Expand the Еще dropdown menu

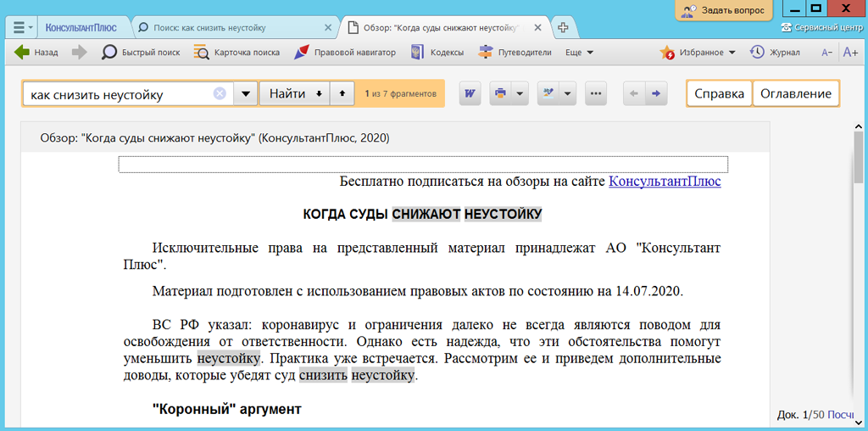[580, 53]
